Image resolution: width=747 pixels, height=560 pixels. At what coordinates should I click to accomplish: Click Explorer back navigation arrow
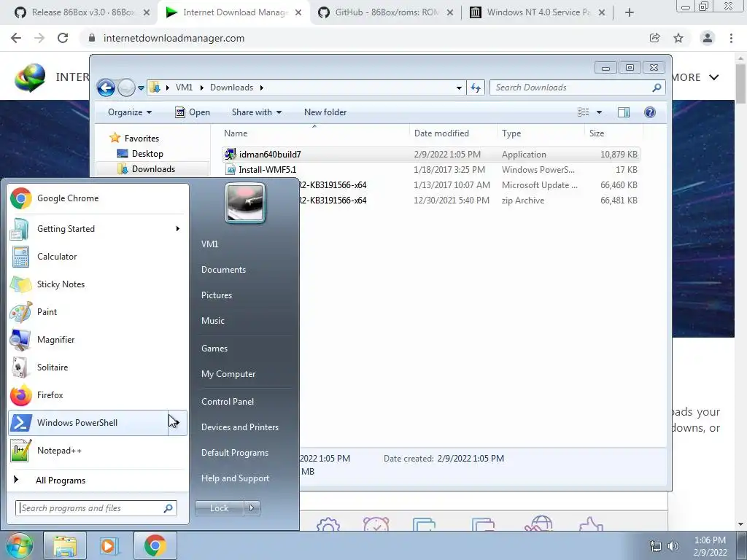pyautogui.click(x=106, y=87)
